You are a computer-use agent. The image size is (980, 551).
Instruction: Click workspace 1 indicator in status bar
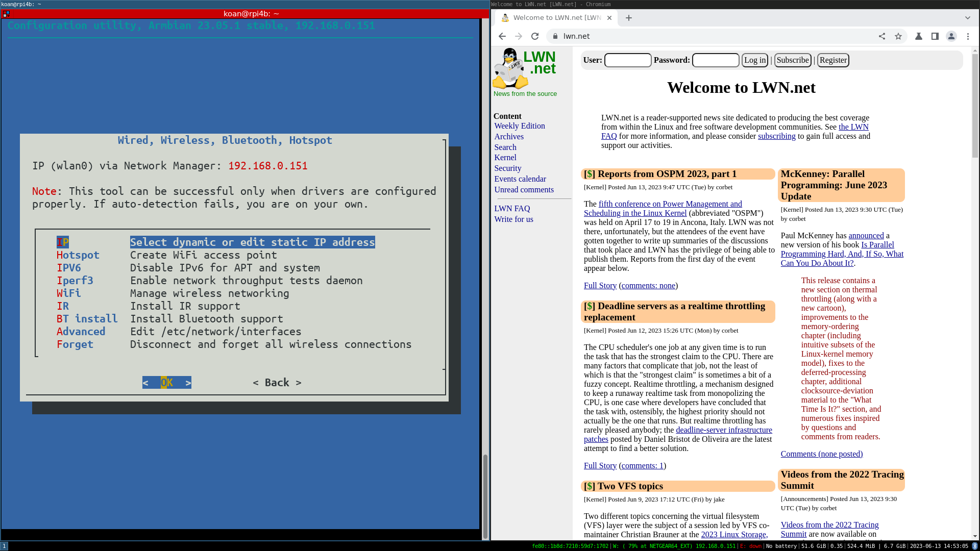click(x=5, y=546)
